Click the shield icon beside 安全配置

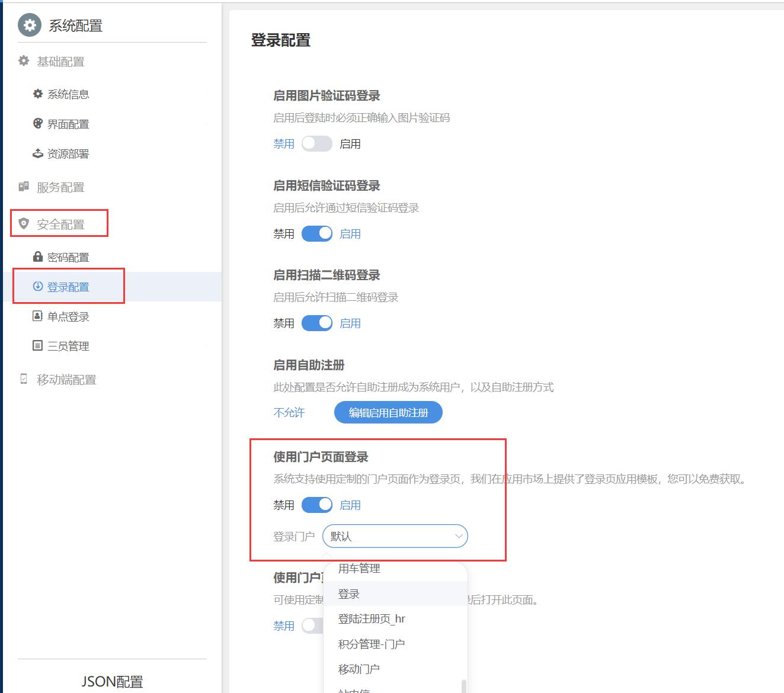click(24, 223)
